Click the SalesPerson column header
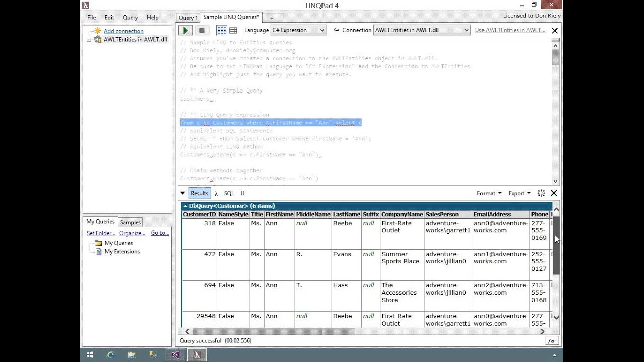This screenshot has width=644, height=362. [448, 214]
